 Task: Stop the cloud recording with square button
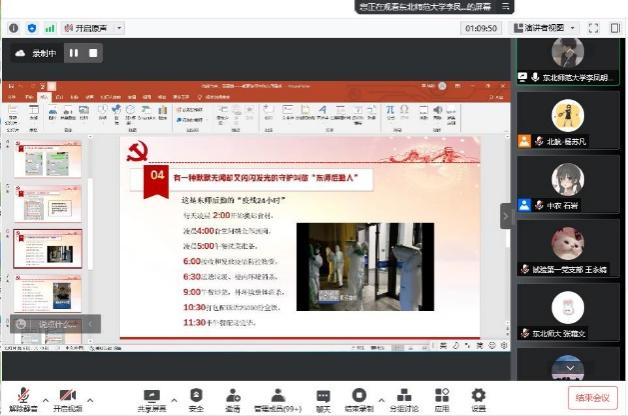tap(95, 53)
